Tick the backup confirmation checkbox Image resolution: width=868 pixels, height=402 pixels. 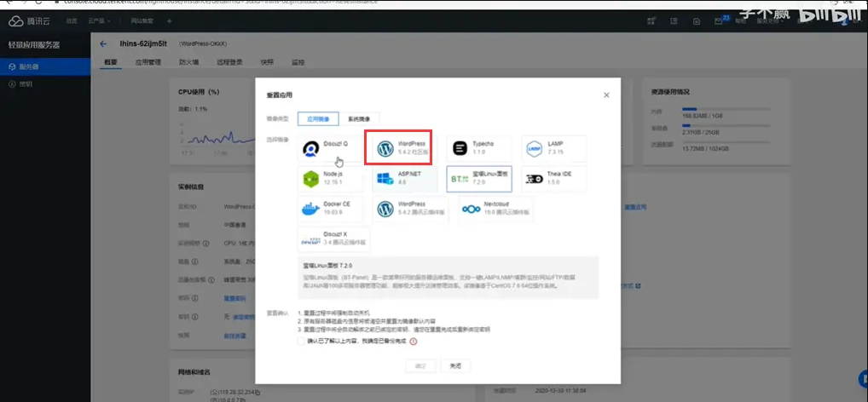point(301,342)
